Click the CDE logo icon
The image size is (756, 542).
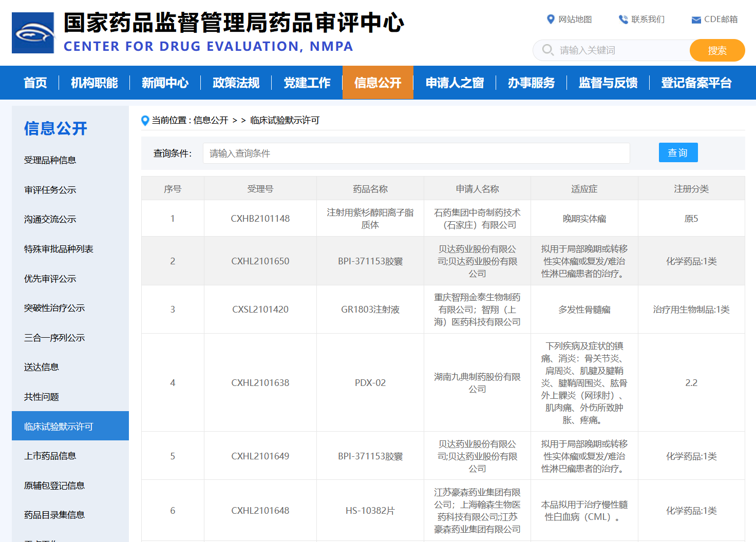pos(33,33)
